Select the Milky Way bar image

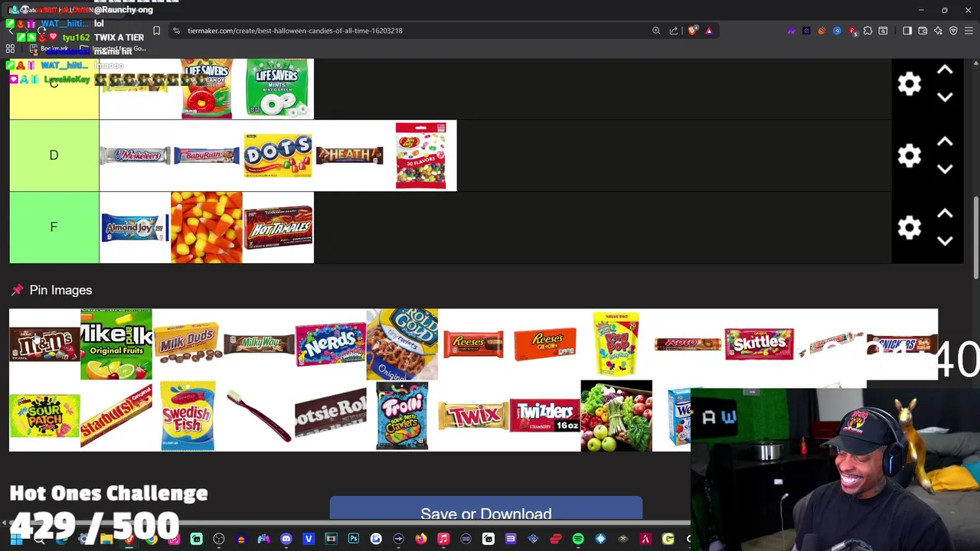coord(259,344)
